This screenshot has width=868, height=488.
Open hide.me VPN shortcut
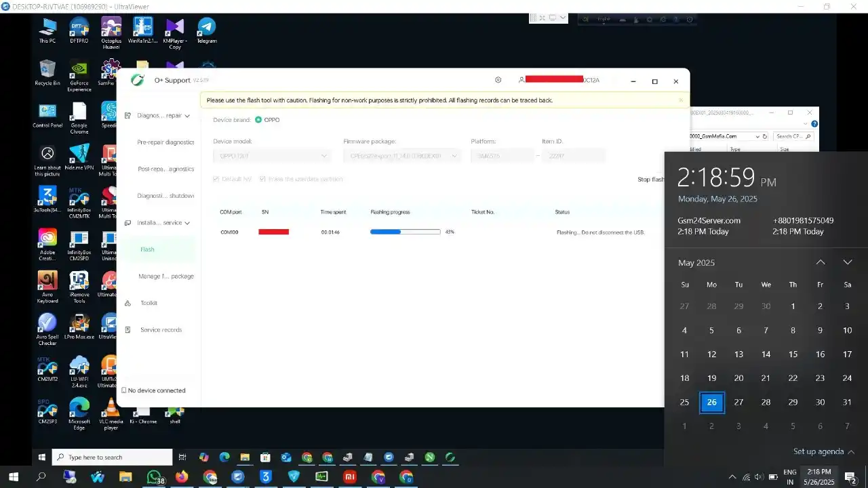[79, 158]
